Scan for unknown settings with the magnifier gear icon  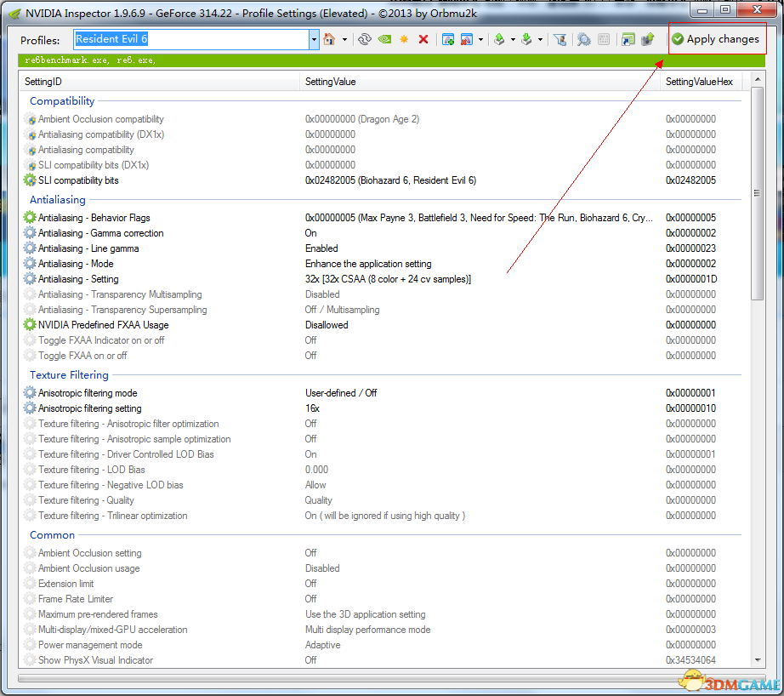click(583, 39)
